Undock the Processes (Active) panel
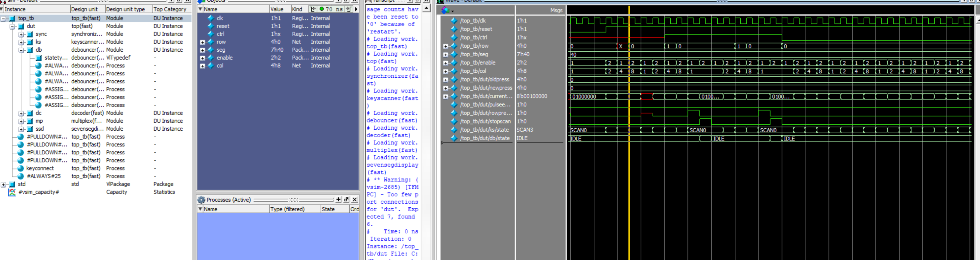The image size is (980, 260). (346, 199)
